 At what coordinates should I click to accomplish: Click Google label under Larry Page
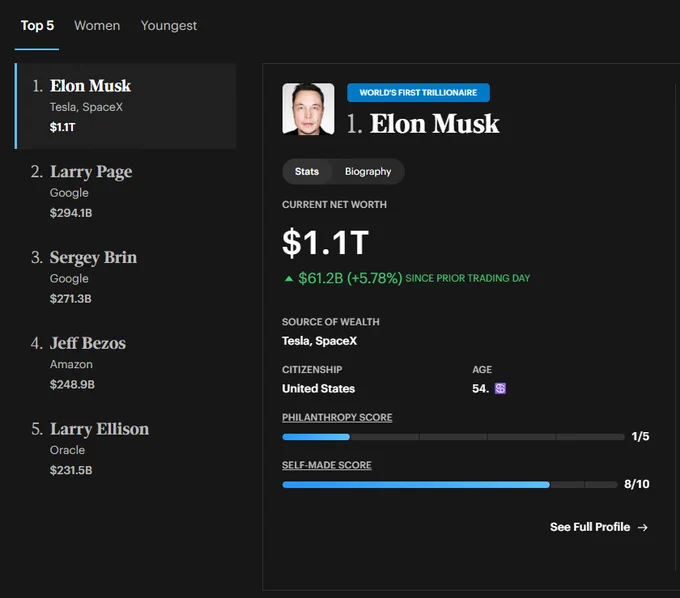point(69,193)
